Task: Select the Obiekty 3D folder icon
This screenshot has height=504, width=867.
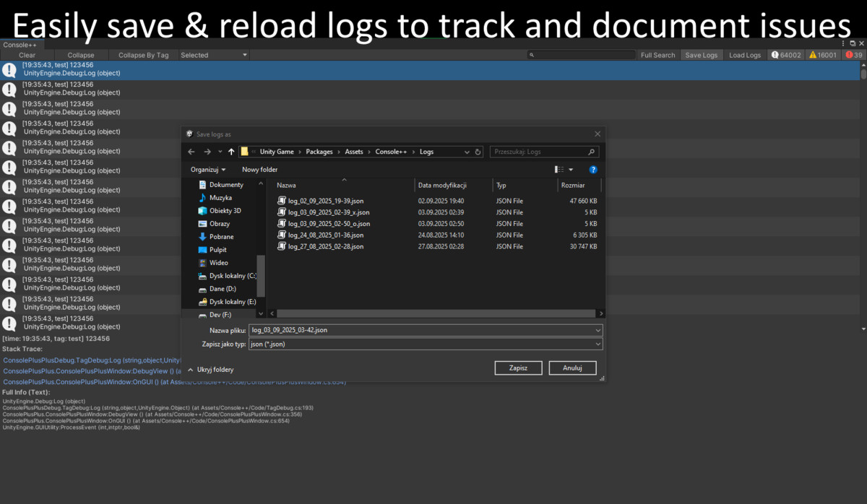Action: pos(203,211)
